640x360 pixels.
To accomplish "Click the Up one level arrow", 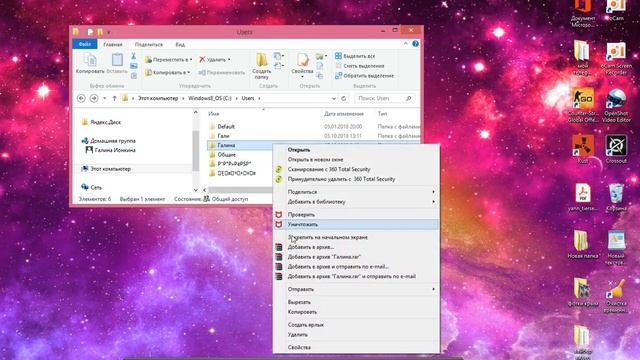I will (x=114, y=98).
